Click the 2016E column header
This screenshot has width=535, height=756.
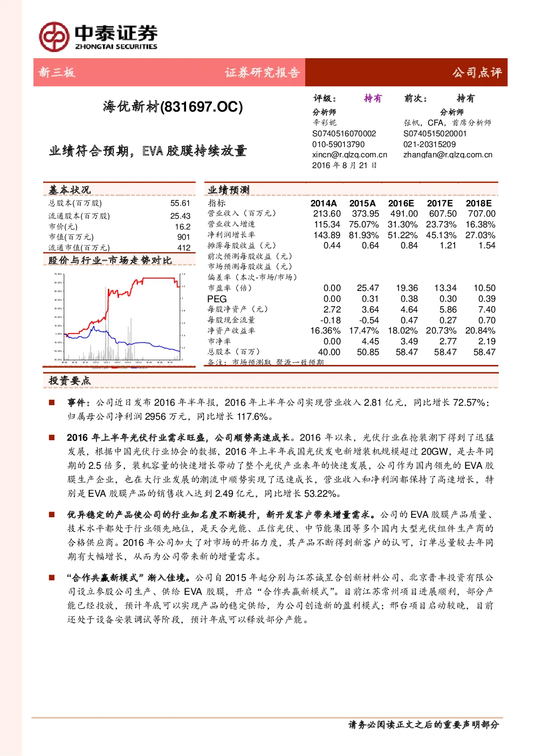pyautogui.click(x=401, y=203)
